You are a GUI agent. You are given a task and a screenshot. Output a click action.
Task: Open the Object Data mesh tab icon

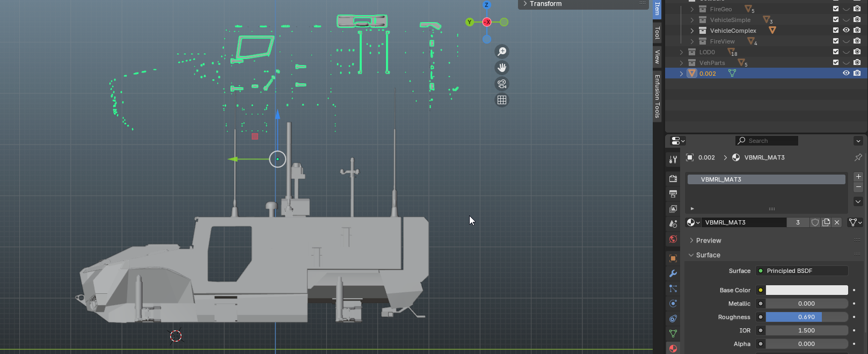click(673, 334)
